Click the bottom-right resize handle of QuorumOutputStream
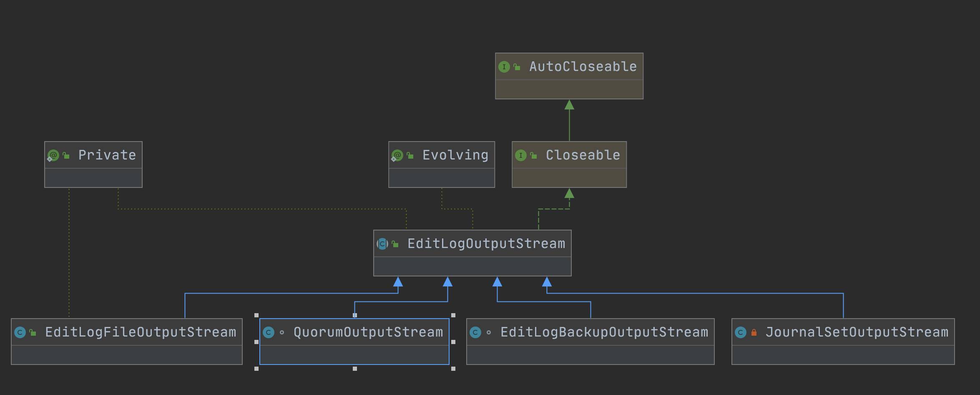The image size is (980, 395). pyautogui.click(x=452, y=368)
